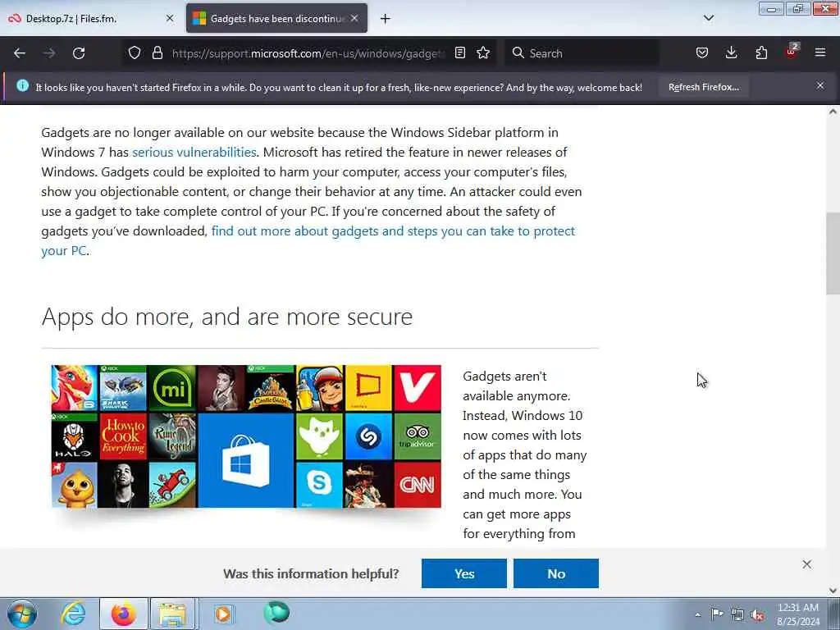
Task: Open Firefox application menu
Action: pyautogui.click(x=820, y=53)
